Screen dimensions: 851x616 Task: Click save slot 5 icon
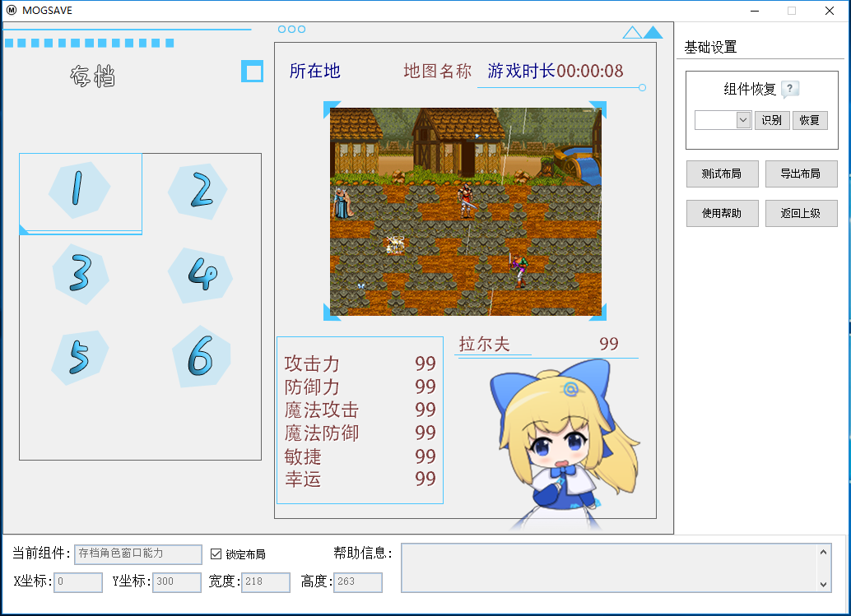tap(80, 357)
